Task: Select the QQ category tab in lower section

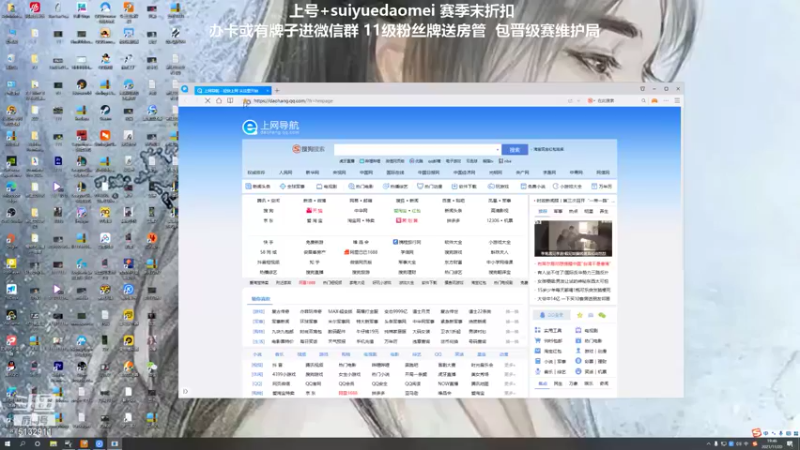Action: click(x=438, y=355)
